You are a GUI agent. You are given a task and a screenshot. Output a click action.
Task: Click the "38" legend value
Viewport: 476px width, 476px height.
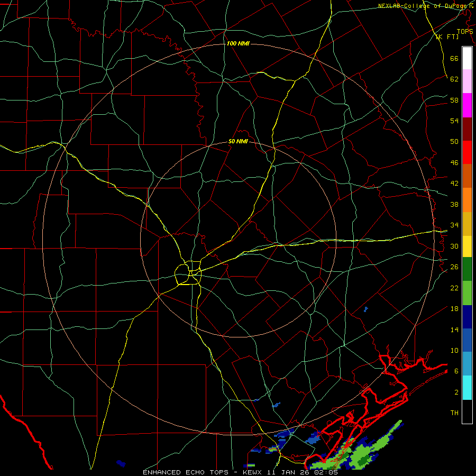pyautogui.click(x=454, y=204)
